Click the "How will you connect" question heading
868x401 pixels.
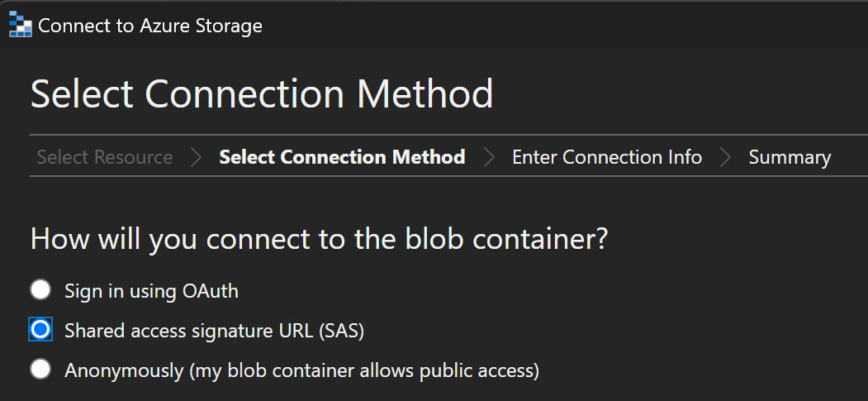coord(319,239)
